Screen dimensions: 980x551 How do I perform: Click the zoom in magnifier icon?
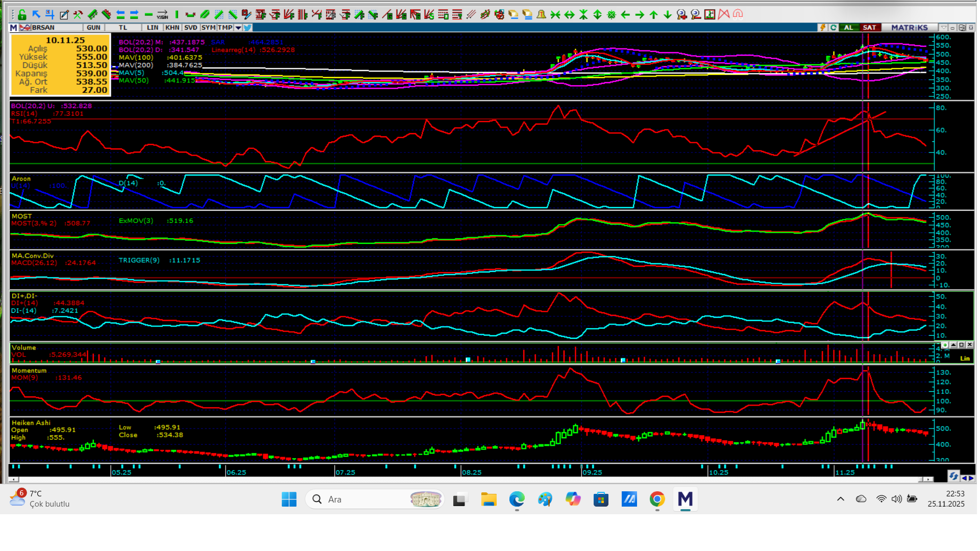(x=681, y=14)
